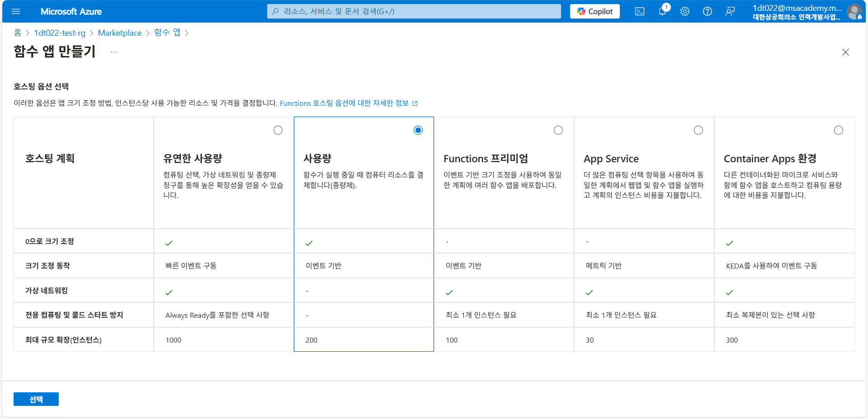Select the 유연한 사용량 radio button
Image resolution: width=868 pixels, height=419 pixels.
pyautogui.click(x=278, y=130)
